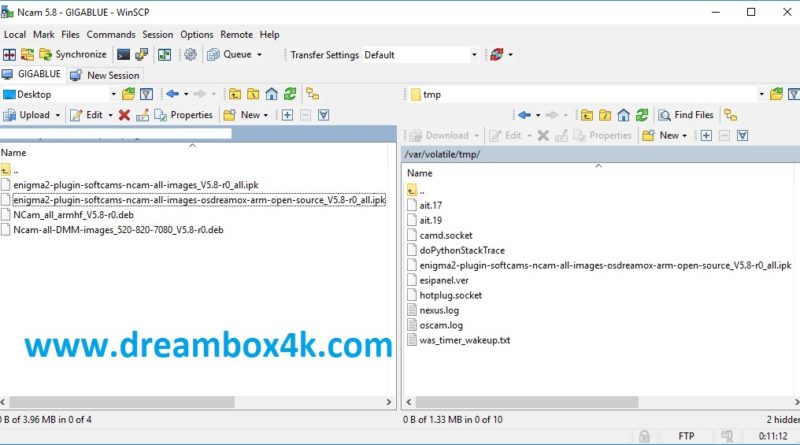Refresh the remote panel
800x445 pixels.
pos(642,115)
